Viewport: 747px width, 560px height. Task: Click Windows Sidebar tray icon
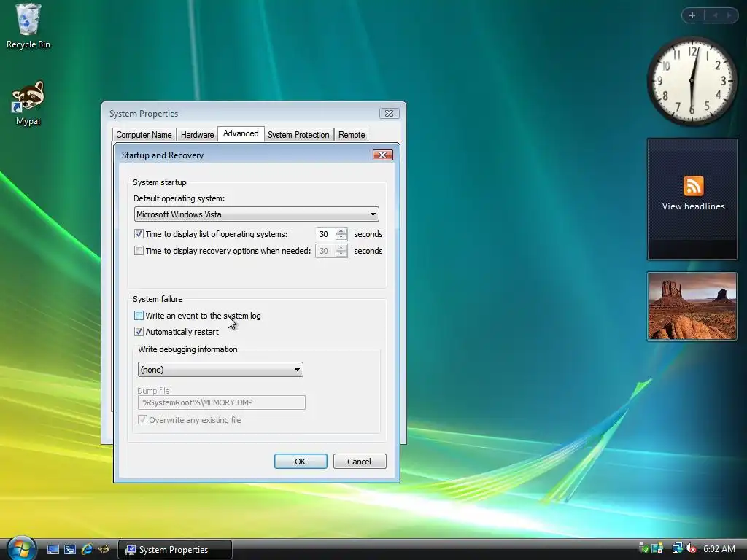click(657, 548)
